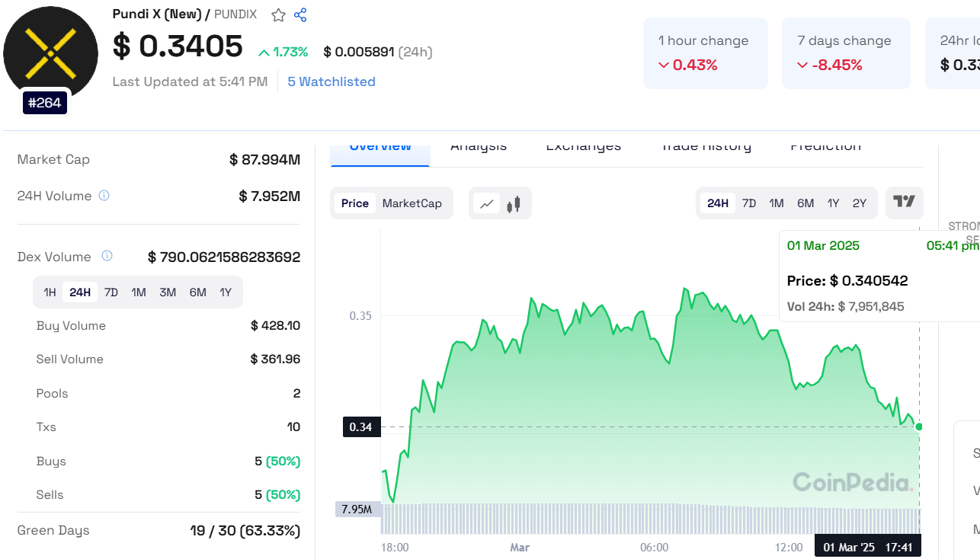Screen dimensions: 980x559
Task: Click 24H Volume info icon
Action: pos(104,196)
